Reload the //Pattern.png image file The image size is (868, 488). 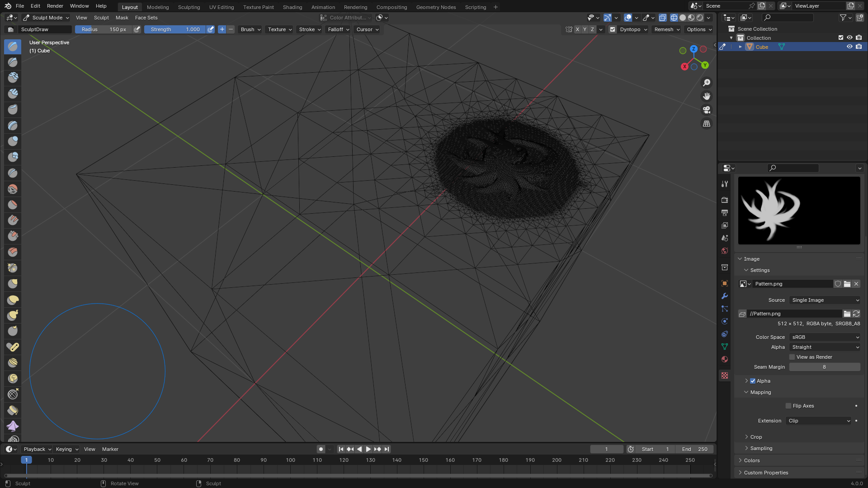coord(856,314)
